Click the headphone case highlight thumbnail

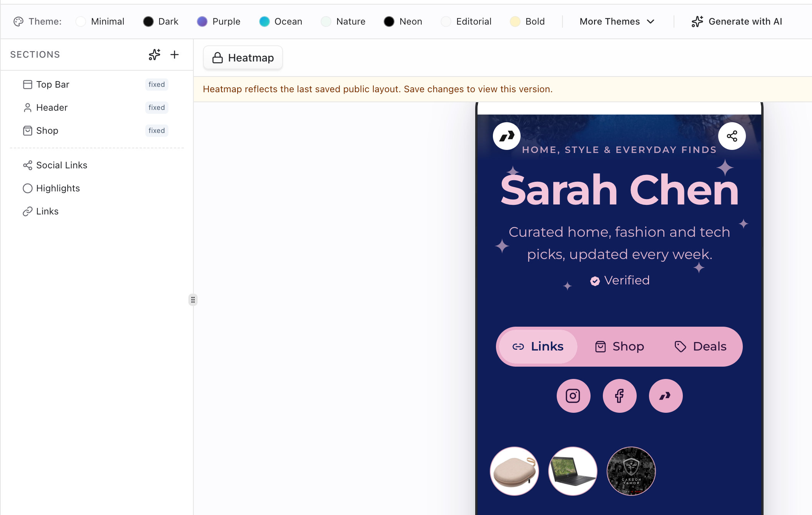[x=514, y=471]
